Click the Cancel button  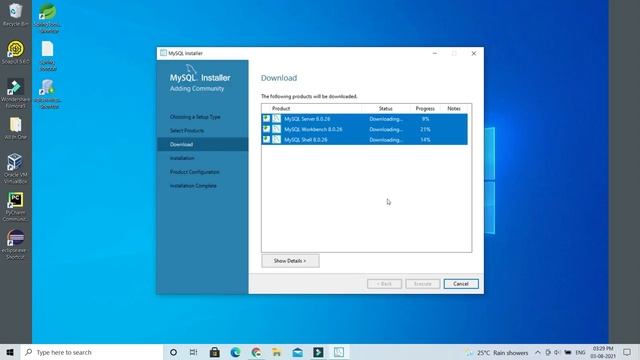[x=461, y=284]
